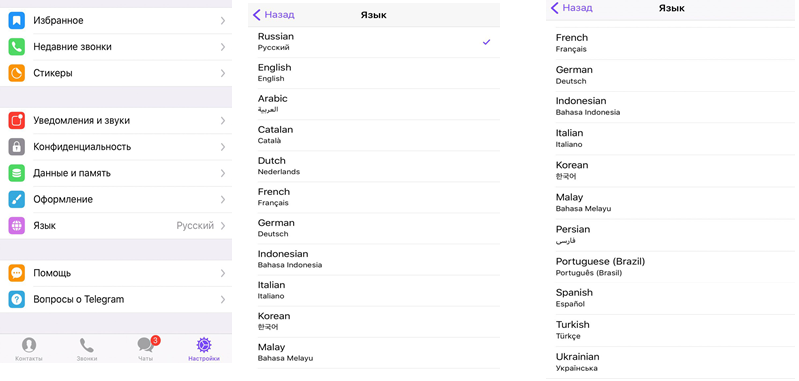
Task: Choose Malay in the list ending with Ukrainian
Action: click(672, 203)
